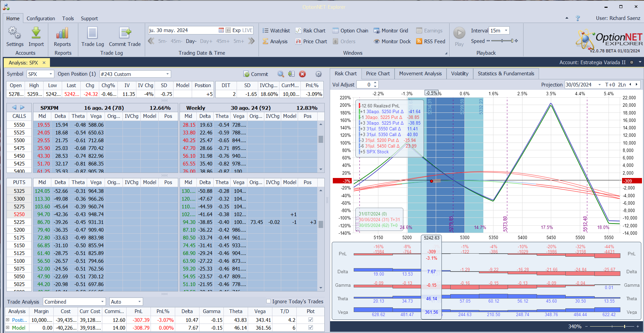Switch to the Movement Analysis tab
The height and width of the screenshot is (333, 644).
coord(420,74)
